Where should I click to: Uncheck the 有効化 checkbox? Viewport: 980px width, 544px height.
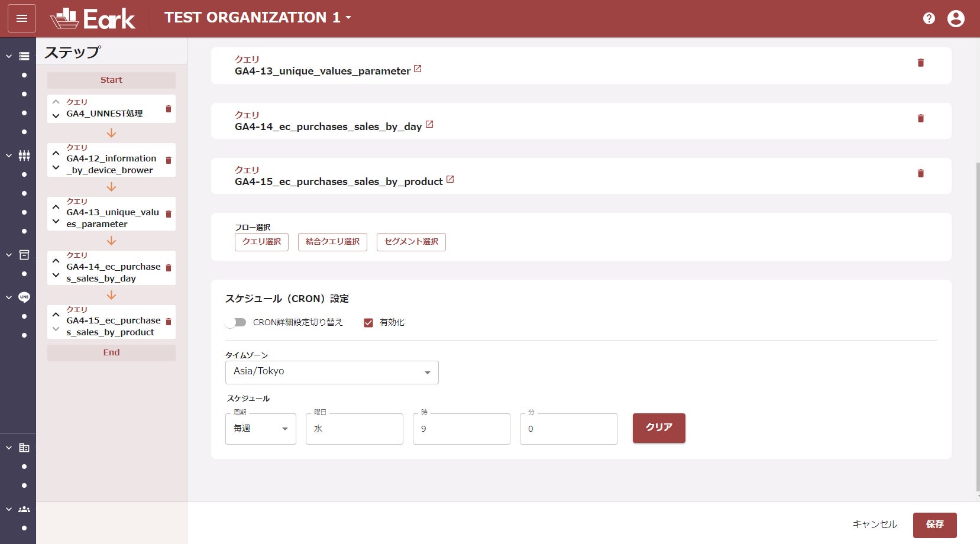(x=368, y=323)
